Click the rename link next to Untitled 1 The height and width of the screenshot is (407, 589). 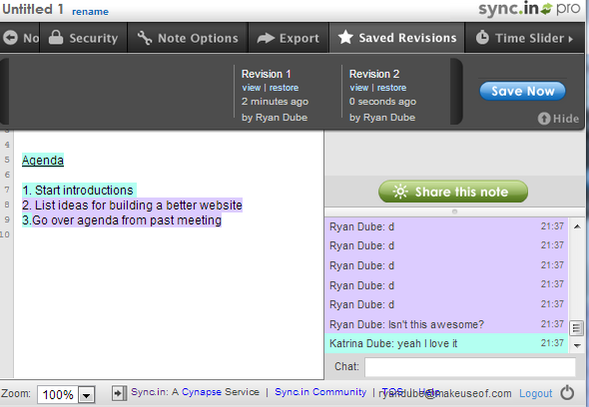click(x=90, y=12)
